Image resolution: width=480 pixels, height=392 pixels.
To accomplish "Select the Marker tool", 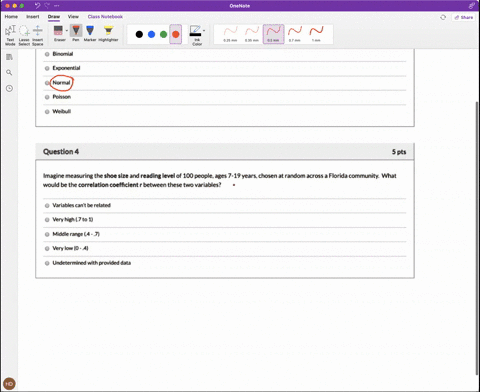I will pos(90,33).
